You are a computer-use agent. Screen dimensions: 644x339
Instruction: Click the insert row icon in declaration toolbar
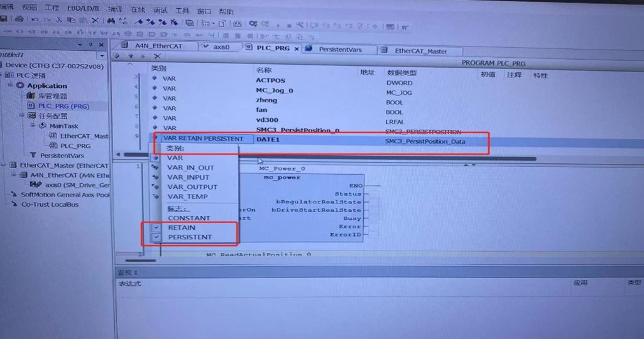click(x=117, y=56)
